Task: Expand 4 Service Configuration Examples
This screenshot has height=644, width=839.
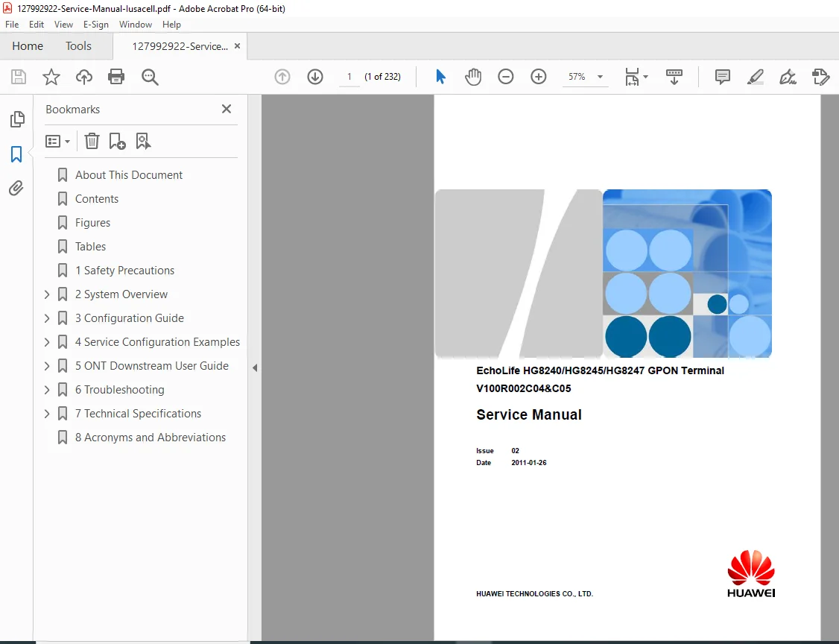Action: click(46, 342)
